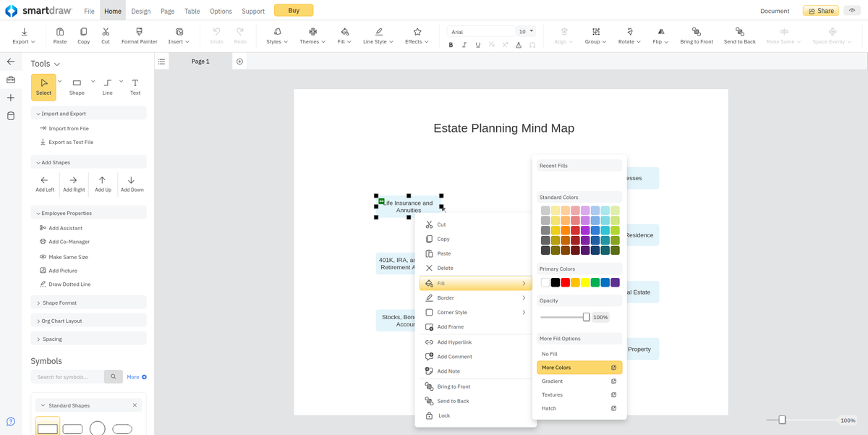Switch to the Design tab
This screenshot has height=435, width=868.
[x=140, y=11]
